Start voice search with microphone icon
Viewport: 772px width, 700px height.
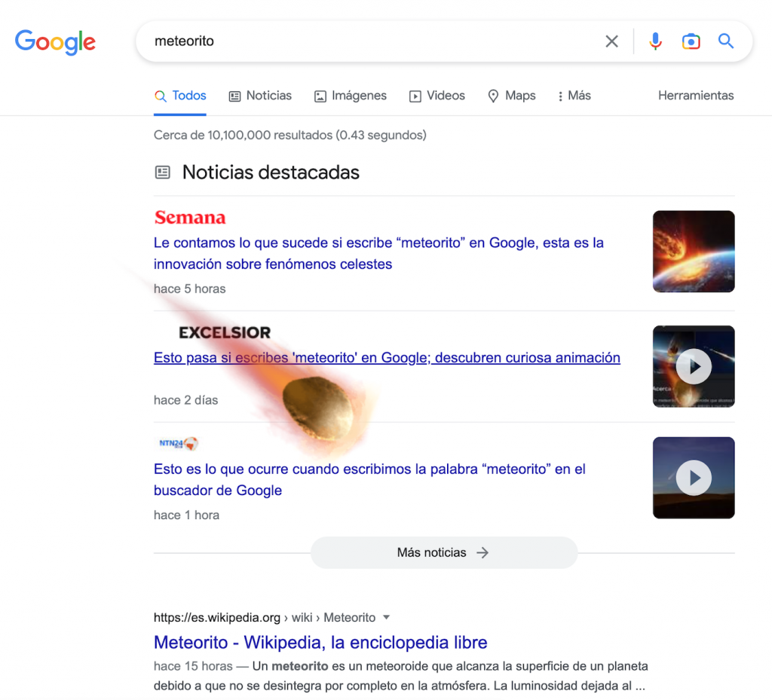click(655, 41)
